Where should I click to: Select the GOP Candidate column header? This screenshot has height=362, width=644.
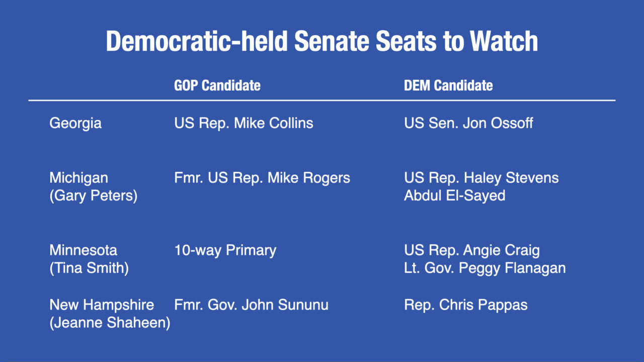(x=217, y=85)
